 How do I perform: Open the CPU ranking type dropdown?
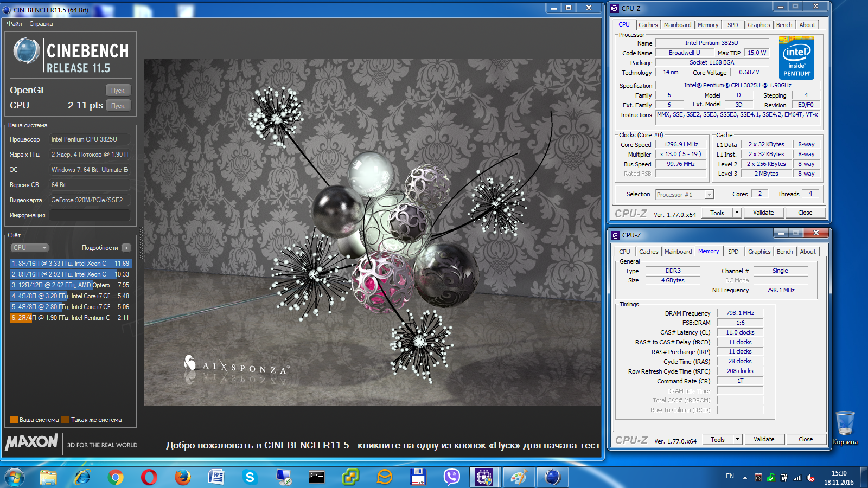tap(30, 248)
